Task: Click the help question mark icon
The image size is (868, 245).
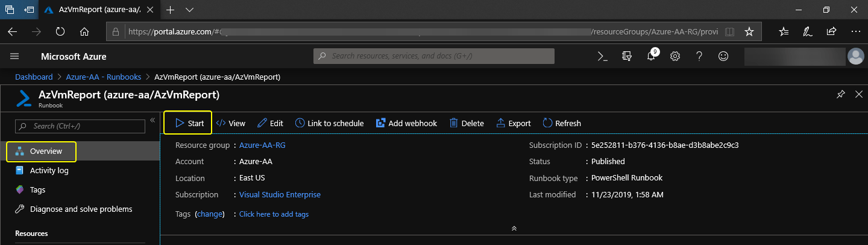Action: 699,56
